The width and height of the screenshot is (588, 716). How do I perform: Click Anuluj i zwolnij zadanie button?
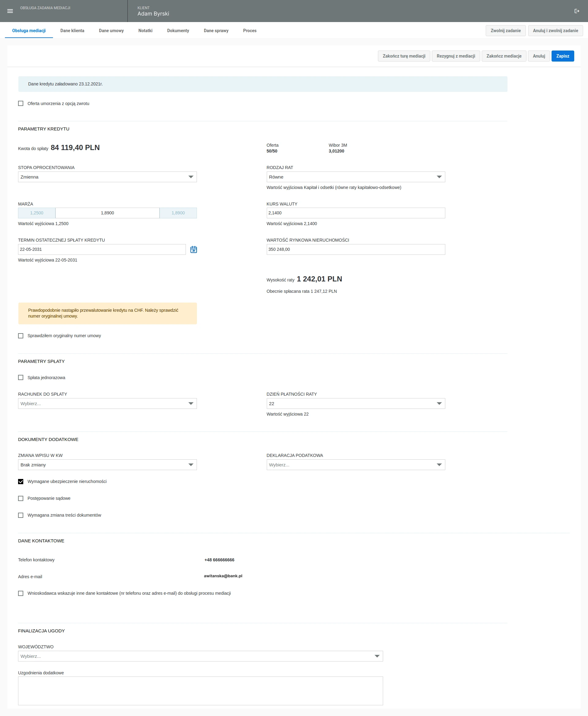555,31
